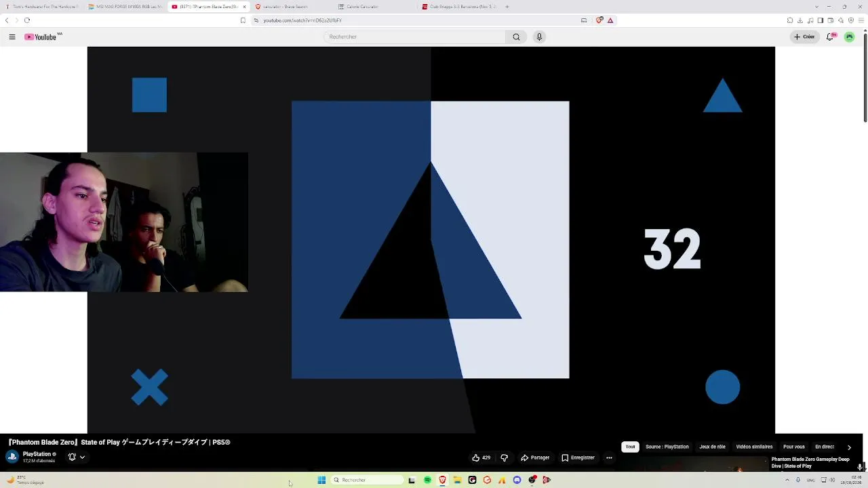This screenshot has height=488, width=868.
Task: Open the video more-actions ellipsis menu
Action: click(609, 457)
